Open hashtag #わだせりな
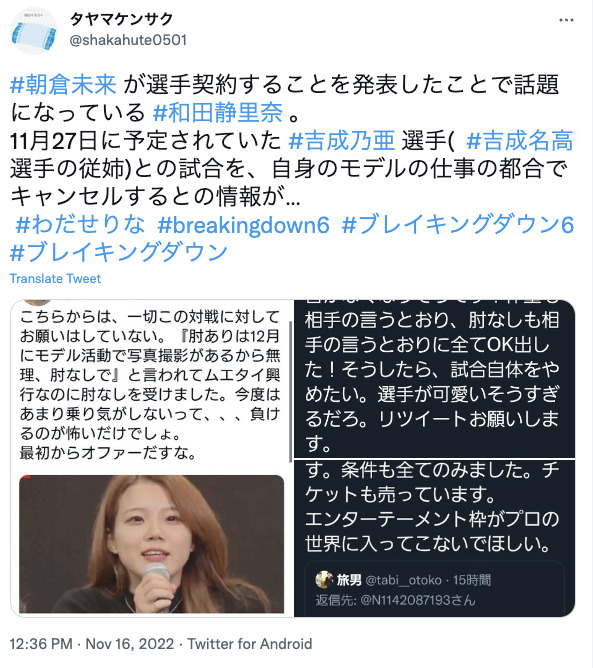This screenshot has width=593, height=668. point(81,225)
